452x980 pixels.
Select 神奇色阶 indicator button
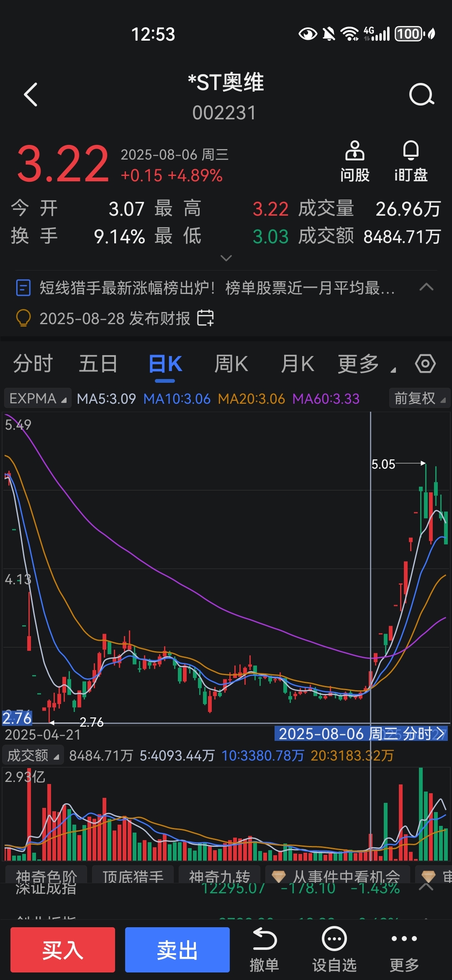[x=46, y=875]
